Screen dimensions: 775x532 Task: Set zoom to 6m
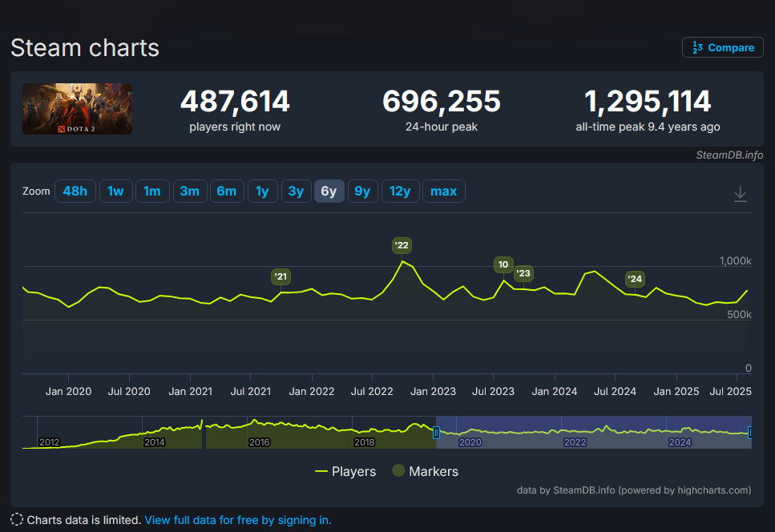(227, 191)
